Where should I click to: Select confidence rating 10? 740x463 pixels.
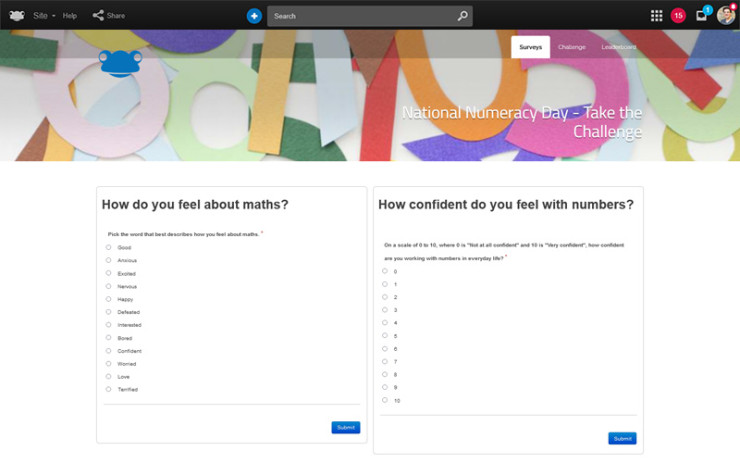tap(385, 400)
